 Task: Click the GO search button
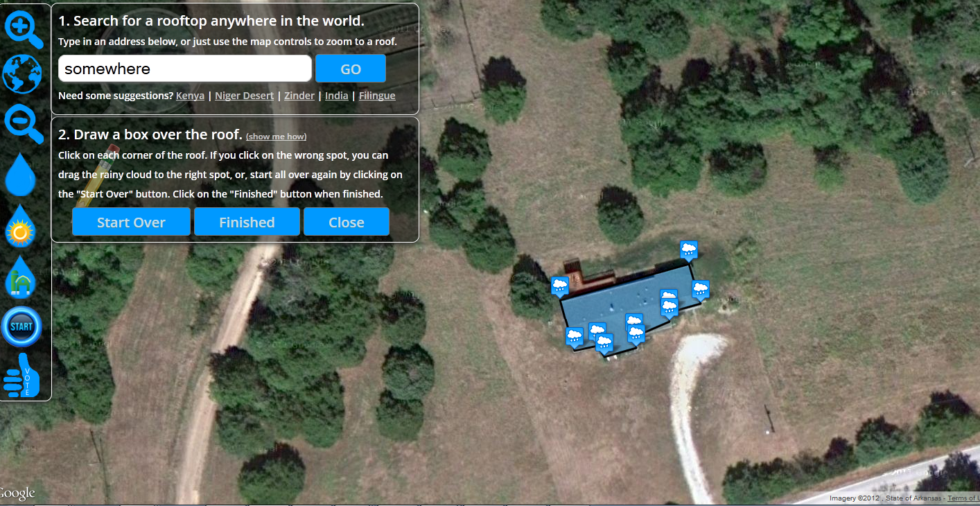[351, 69]
